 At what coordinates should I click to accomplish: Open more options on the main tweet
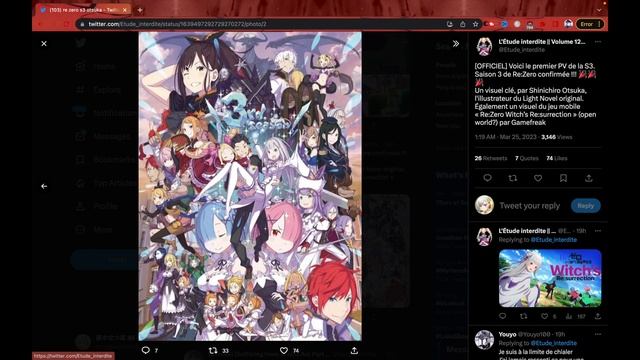[x=598, y=42]
